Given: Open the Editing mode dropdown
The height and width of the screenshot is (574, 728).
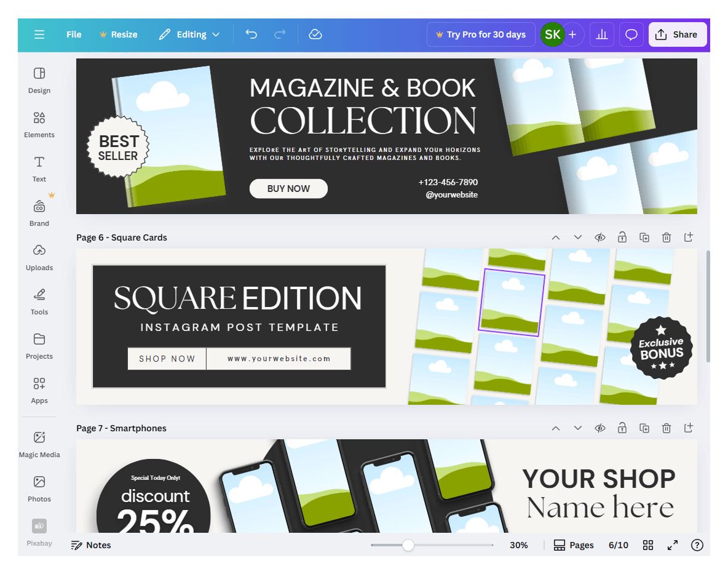Looking at the screenshot, I should [189, 34].
